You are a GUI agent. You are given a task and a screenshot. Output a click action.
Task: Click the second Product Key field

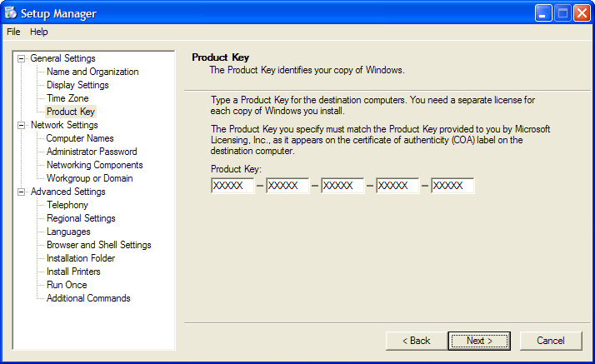point(287,186)
